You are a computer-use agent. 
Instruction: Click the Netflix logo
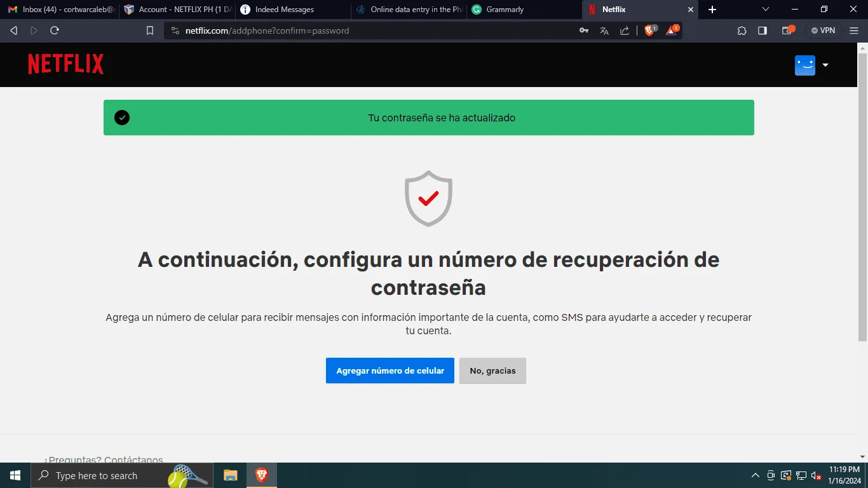tap(66, 64)
